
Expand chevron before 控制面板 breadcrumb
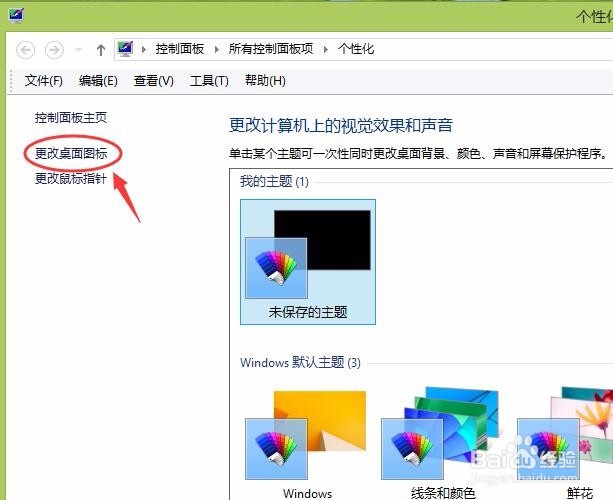pos(143,50)
